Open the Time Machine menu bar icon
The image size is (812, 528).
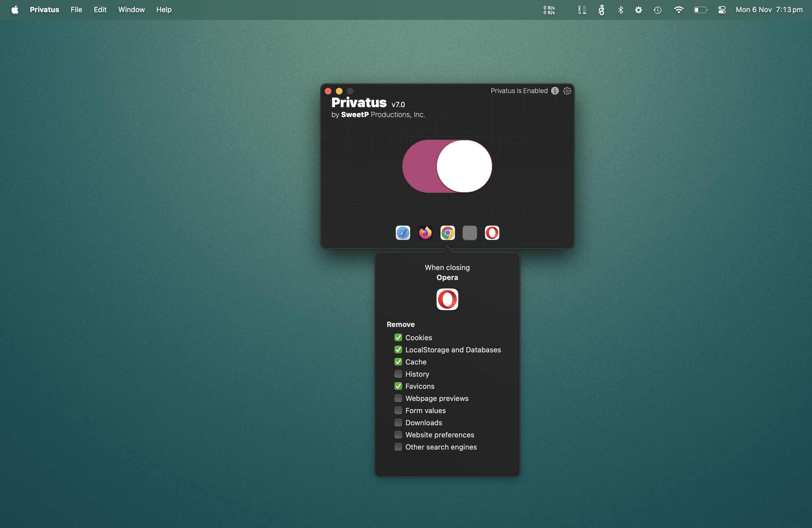click(657, 10)
